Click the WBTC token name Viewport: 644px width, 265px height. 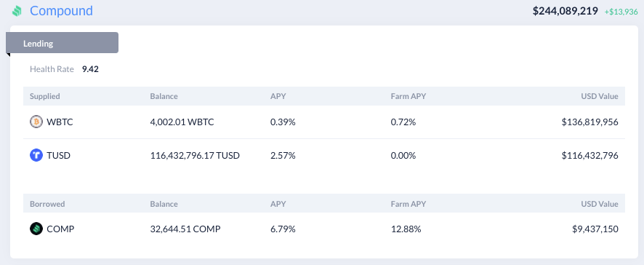point(60,122)
